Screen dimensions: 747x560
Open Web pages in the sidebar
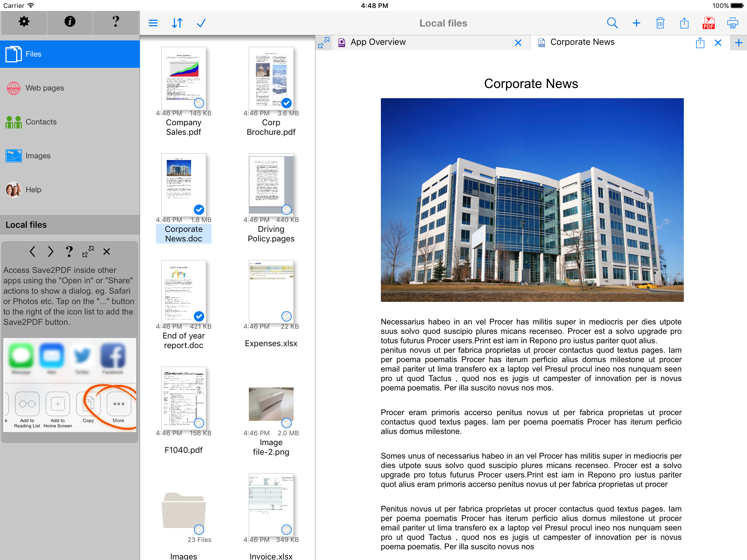pyautogui.click(x=45, y=88)
